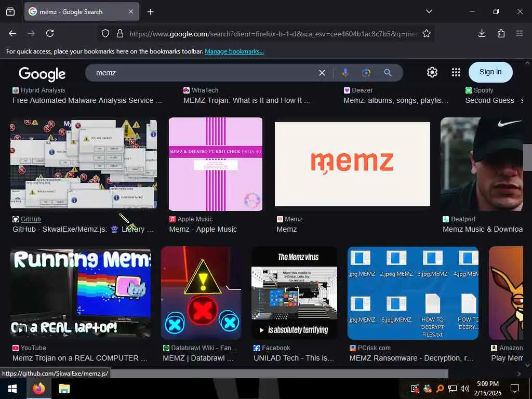The width and height of the screenshot is (532, 399).
Task: Open the extensions puzzle icon
Action: 501,33
